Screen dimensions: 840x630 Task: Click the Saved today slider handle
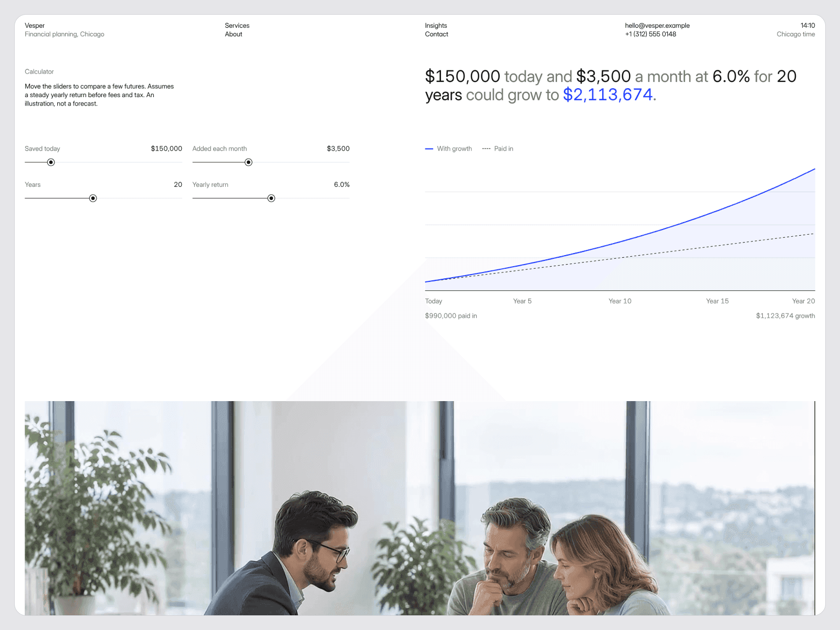(51, 162)
